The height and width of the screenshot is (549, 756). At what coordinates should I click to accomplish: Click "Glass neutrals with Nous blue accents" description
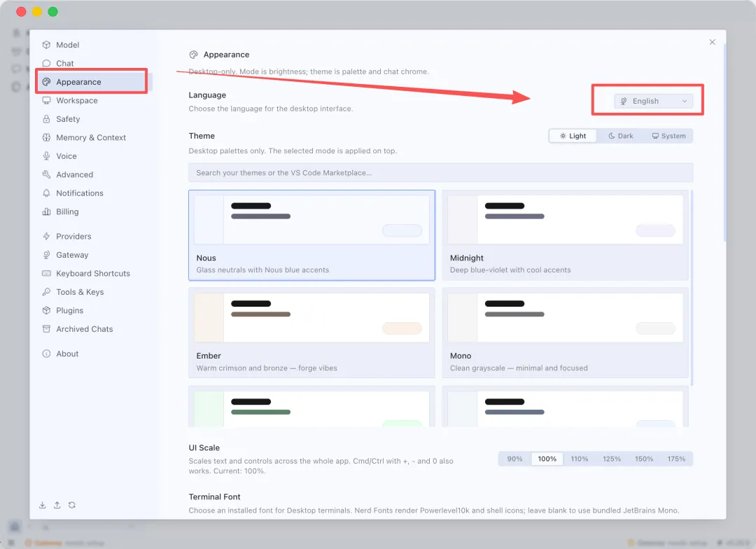(x=262, y=270)
